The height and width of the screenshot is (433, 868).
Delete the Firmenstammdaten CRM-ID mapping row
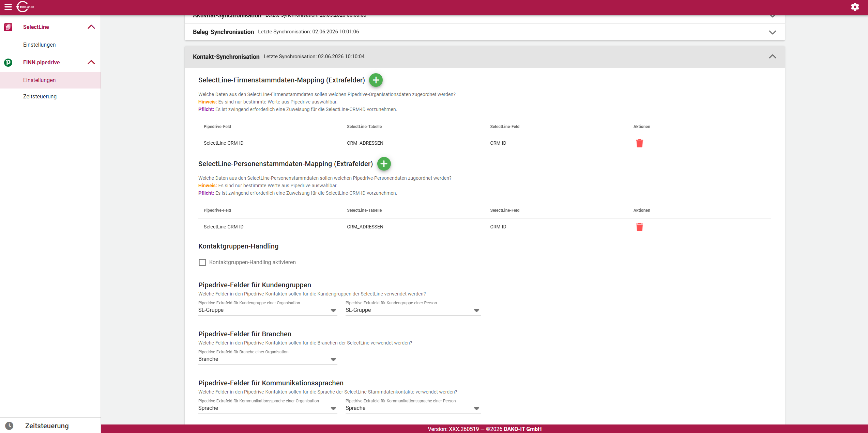click(x=640, y=143)
